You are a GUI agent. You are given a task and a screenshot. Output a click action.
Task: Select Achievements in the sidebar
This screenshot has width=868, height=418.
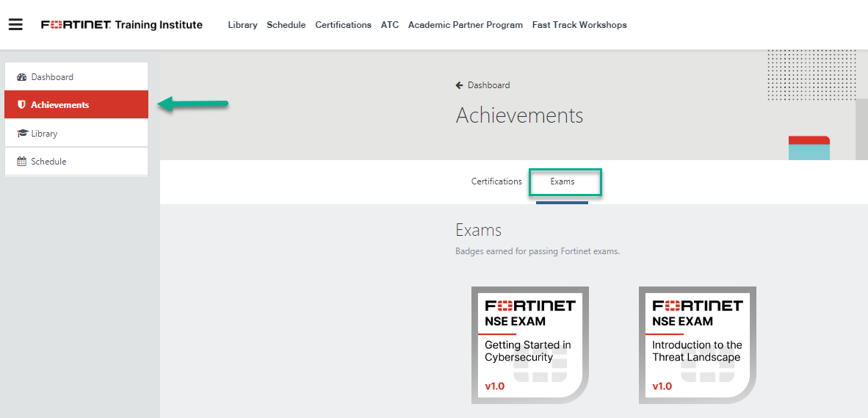click(76, 104)
